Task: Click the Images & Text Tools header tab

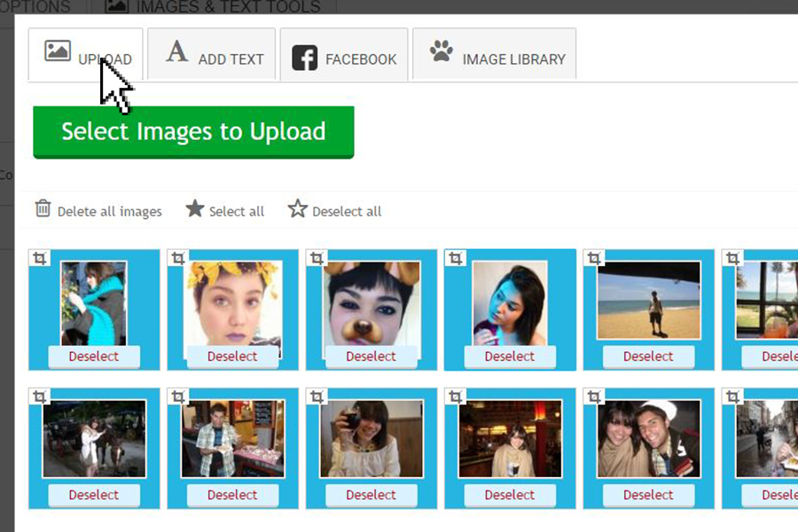Action: (213, 6)
